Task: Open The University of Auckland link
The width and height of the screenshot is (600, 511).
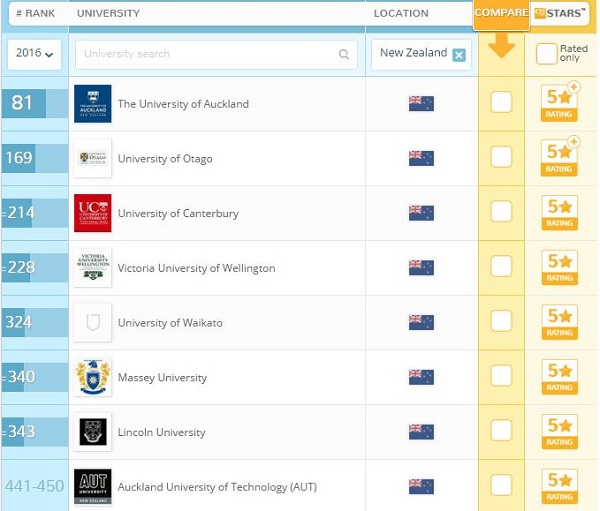Action: (183, 104)
